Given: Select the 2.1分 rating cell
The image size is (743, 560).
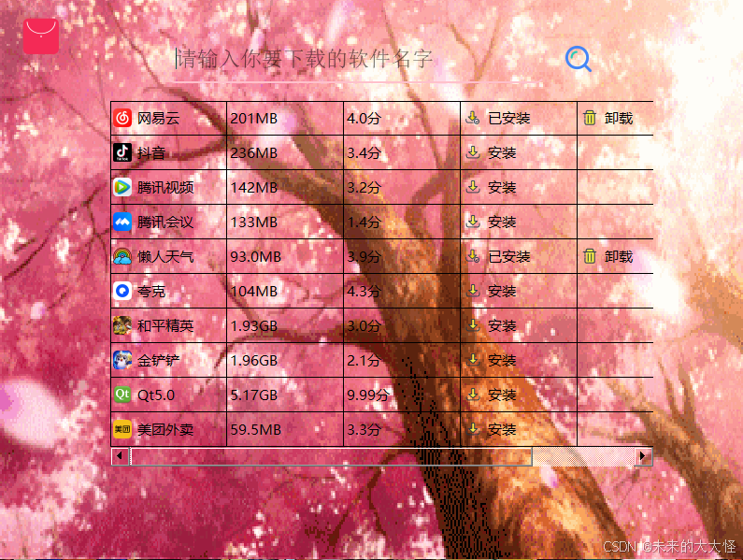Looking at the screenshot, I should [402, 360].
